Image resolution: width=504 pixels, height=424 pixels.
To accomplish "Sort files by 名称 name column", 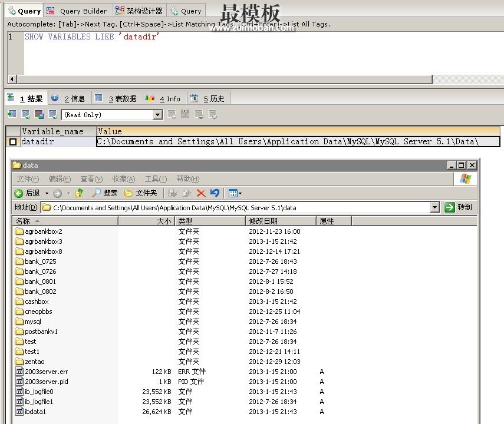I will (x=65, y=221).
